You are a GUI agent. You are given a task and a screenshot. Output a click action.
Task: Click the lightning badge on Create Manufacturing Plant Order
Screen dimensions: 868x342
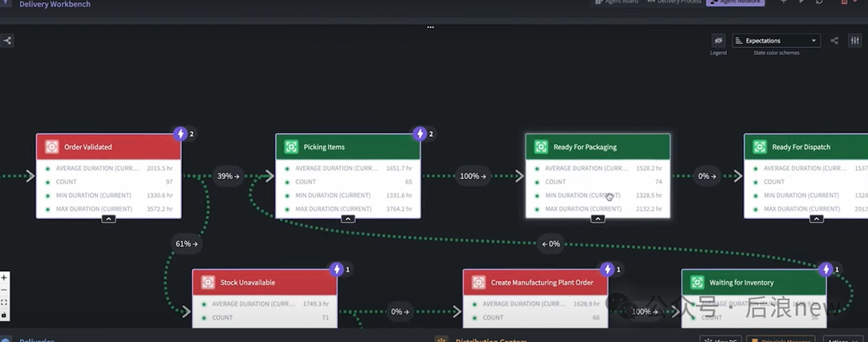[x=608, y=270]
